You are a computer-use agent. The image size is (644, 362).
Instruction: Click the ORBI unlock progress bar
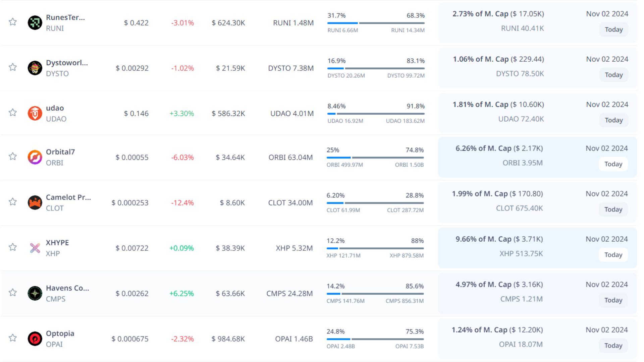[375, 158]
